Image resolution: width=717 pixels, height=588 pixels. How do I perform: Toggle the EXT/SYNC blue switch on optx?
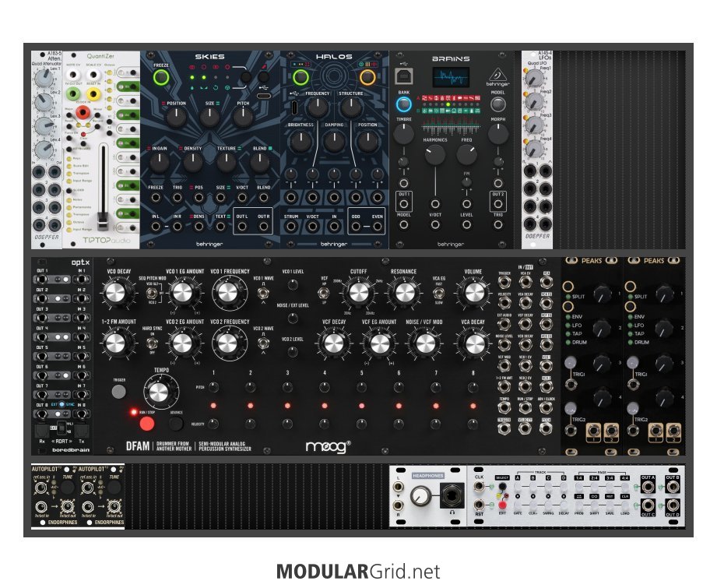(x=62, y=404)
